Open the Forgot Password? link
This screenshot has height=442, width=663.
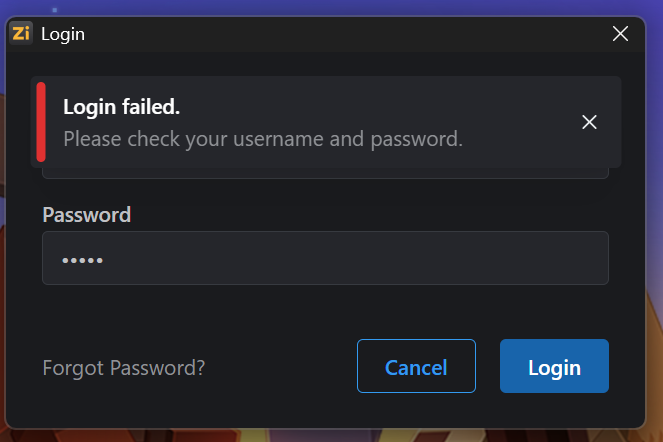124,368
